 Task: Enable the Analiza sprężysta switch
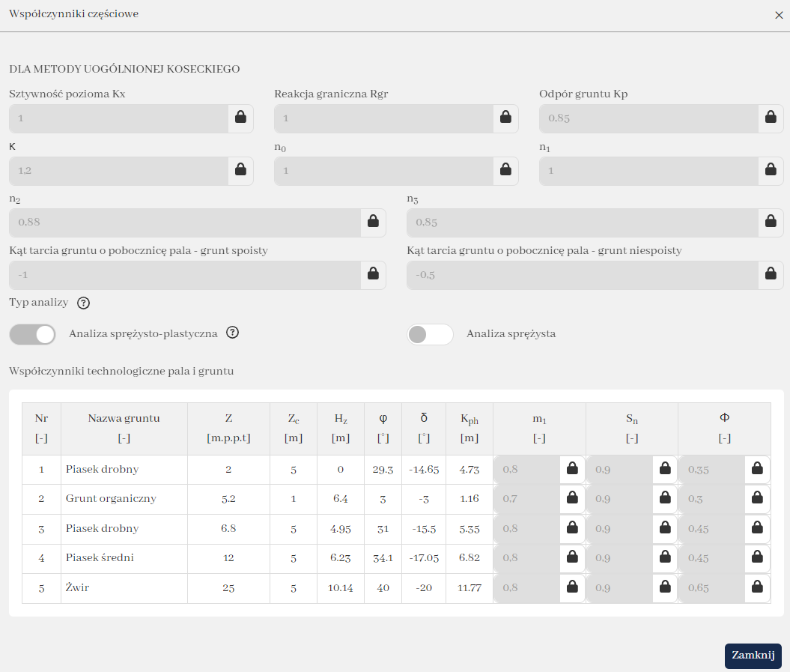coord(430,334)
